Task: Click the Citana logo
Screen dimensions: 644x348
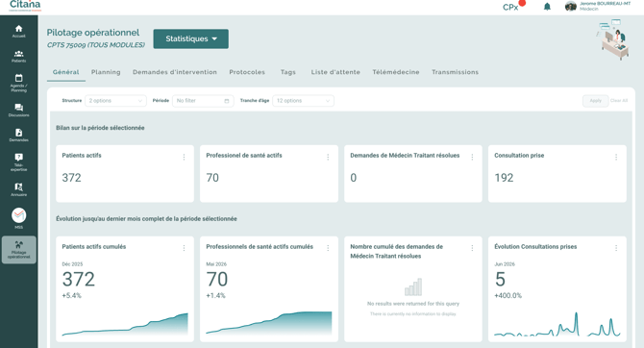Action: [x=25, y=6]
